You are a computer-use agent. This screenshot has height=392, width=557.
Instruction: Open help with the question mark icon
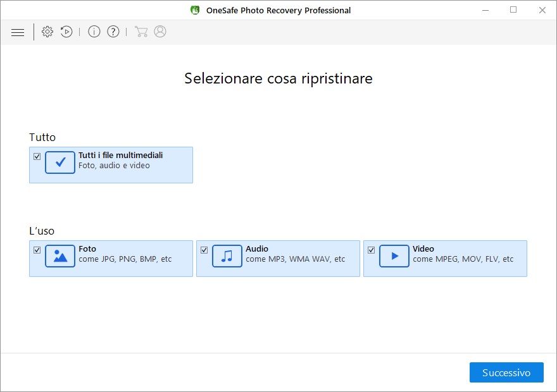pos(113,32)
